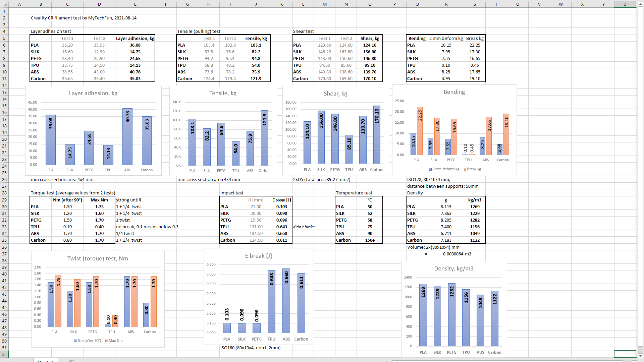
Task: Click the 'Tensile (pulling) test' heading cell
Action: tap(199, 32)
